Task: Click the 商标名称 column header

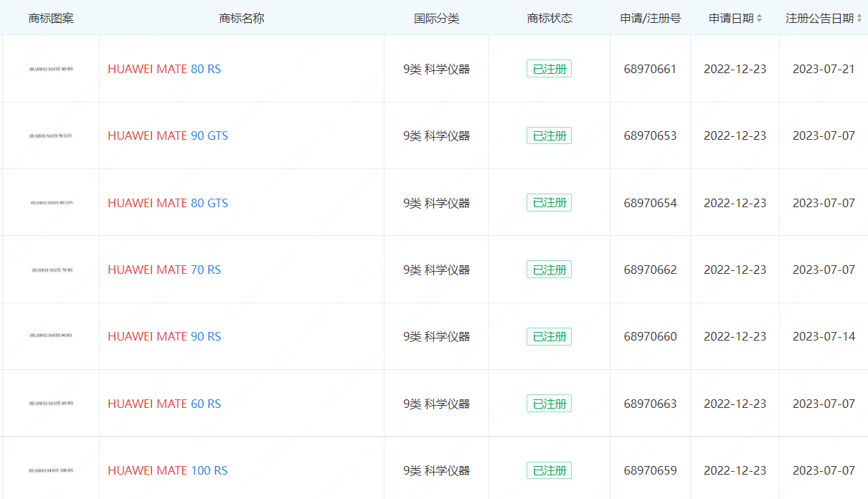Action: coord(242,19)
